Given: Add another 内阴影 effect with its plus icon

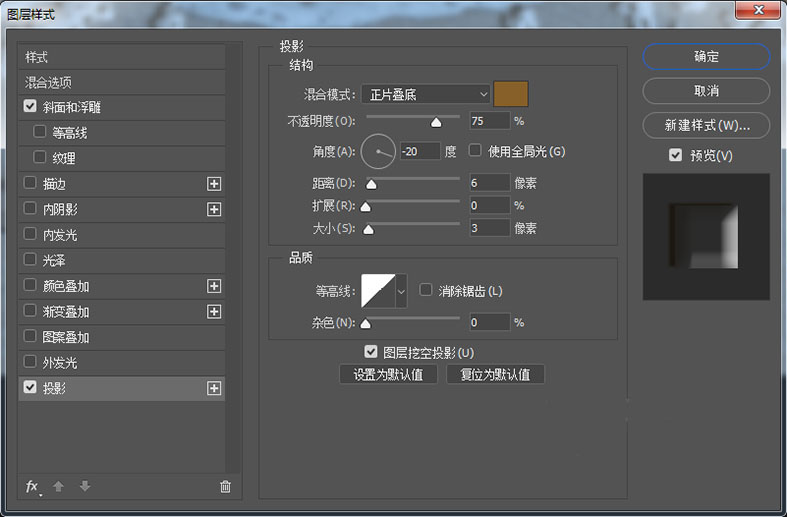Looking at the screenshot, I should (x=214, y=209).
